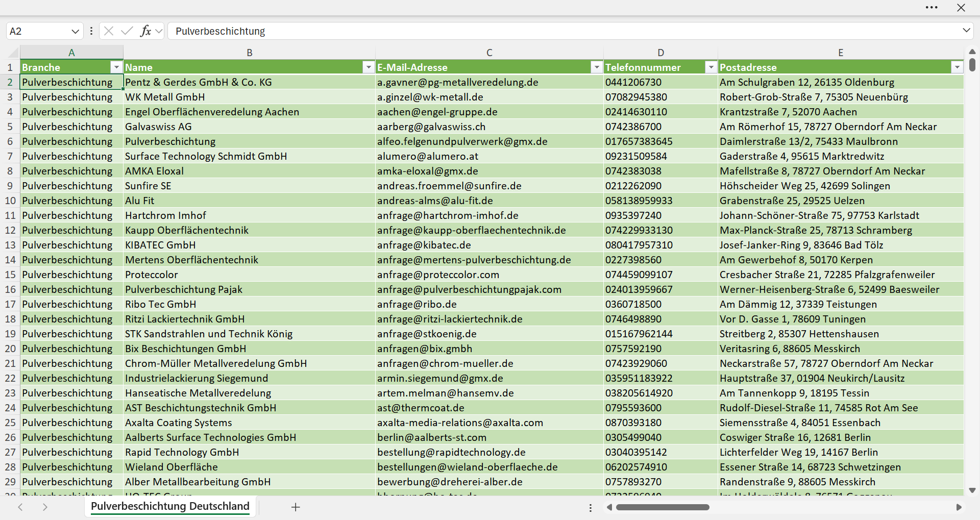Screen dimensions: 980x520
Task: Select phone cell 080417957310
Action: 660,245
